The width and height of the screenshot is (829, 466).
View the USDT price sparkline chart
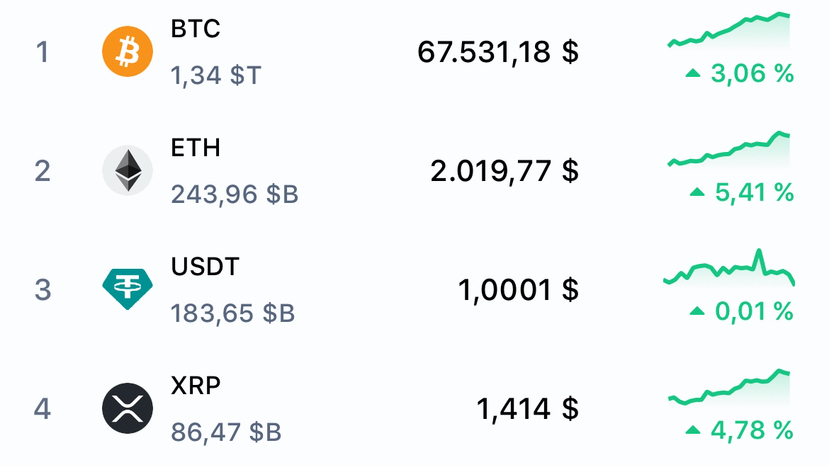729,269
